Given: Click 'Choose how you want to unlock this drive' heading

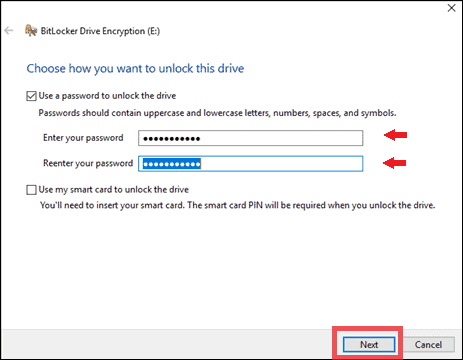Looking at the screenshot, I should pos(135,69).
